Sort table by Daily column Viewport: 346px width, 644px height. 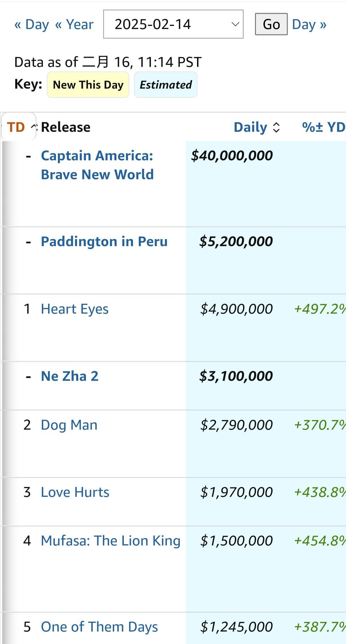[257, 127]
